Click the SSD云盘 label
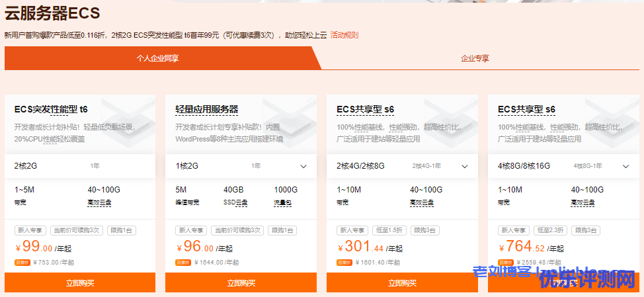The height and width of the screenshot is (297, 644). (235, 202)
